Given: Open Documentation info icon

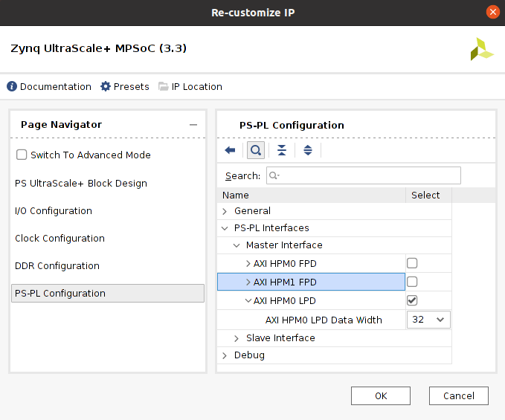Looking at the screenshot, I should (12, 86).
